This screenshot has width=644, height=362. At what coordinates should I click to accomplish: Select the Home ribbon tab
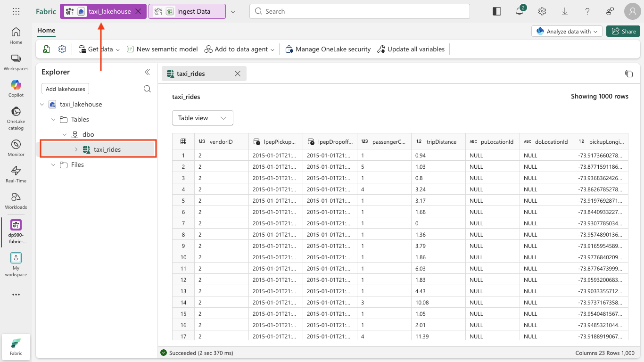tap(46, 30)
